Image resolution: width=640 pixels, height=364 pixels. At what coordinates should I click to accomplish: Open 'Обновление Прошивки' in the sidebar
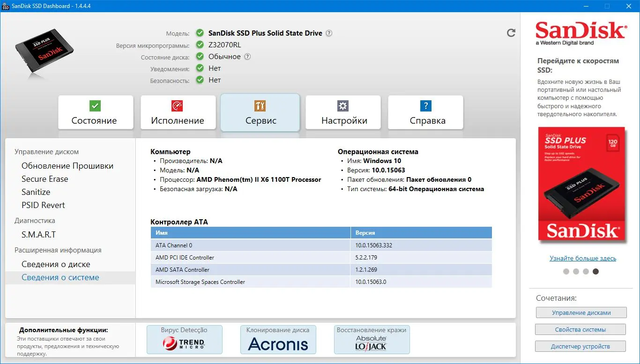pos(67,166)
